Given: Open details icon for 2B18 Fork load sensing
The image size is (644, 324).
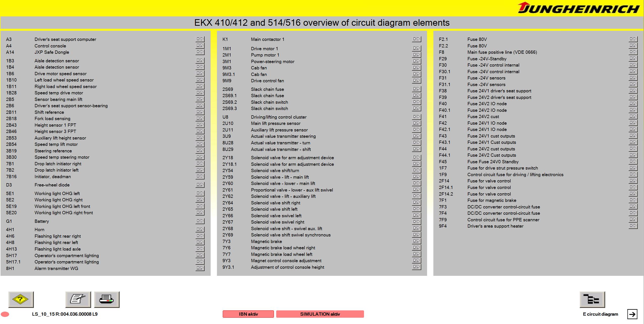Looking at the screenshot, I should [200, 118].
